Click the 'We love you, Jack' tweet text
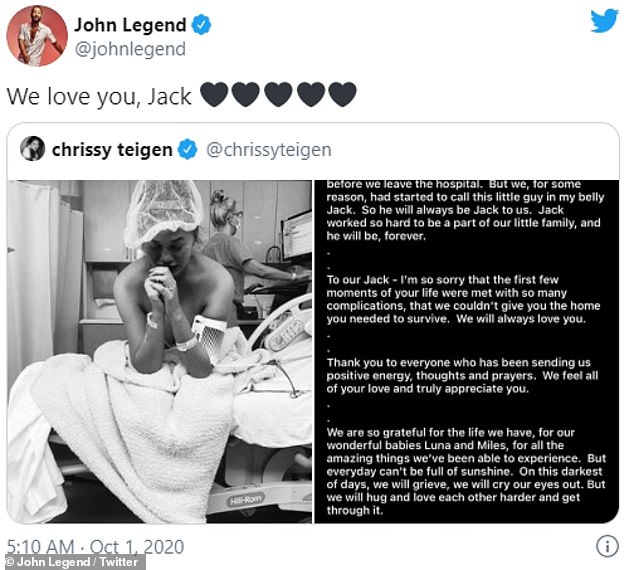 (99, 96)
